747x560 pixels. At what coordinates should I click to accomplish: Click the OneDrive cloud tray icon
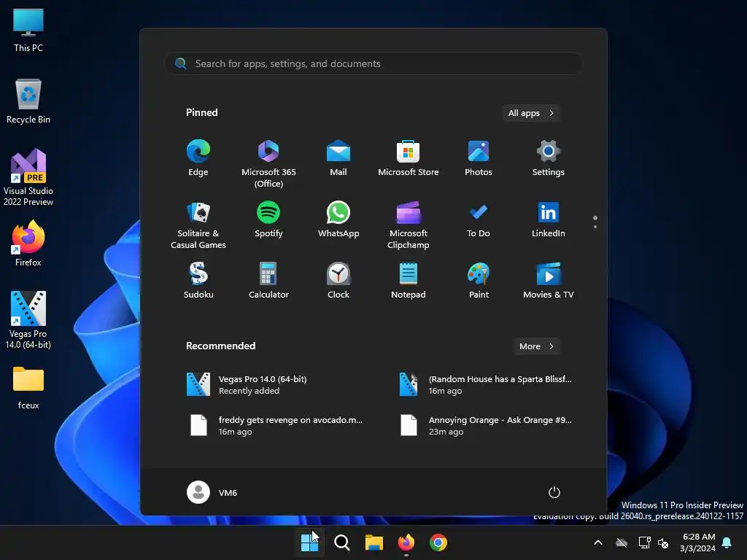tap(622, 542)
